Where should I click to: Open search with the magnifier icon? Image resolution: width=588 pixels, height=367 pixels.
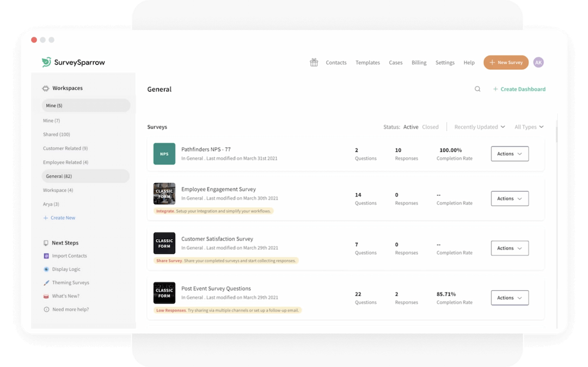477,89
